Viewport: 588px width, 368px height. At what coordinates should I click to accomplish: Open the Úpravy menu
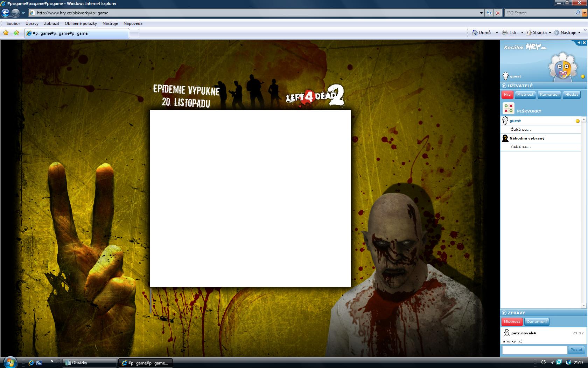[32, 23]
